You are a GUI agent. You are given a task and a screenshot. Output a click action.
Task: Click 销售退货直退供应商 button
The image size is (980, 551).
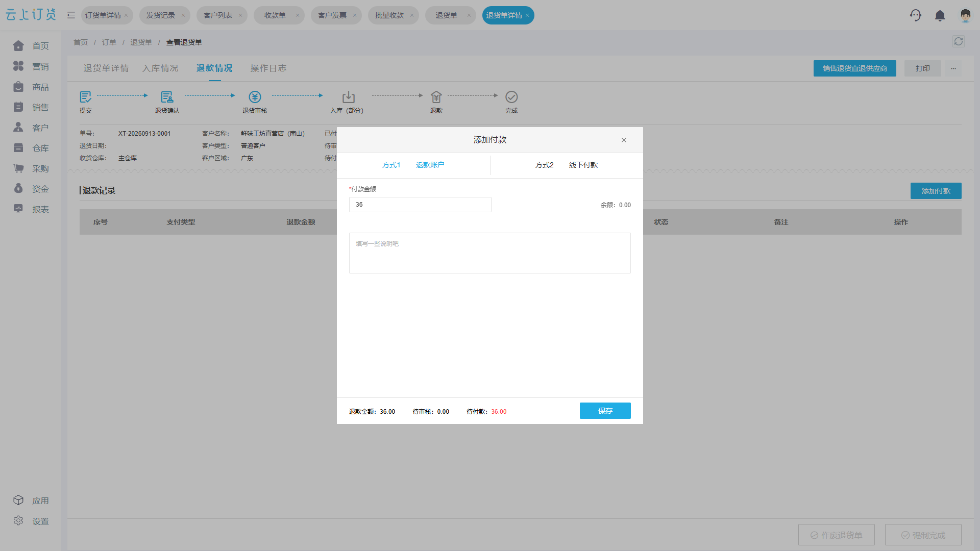click(855, 68)
